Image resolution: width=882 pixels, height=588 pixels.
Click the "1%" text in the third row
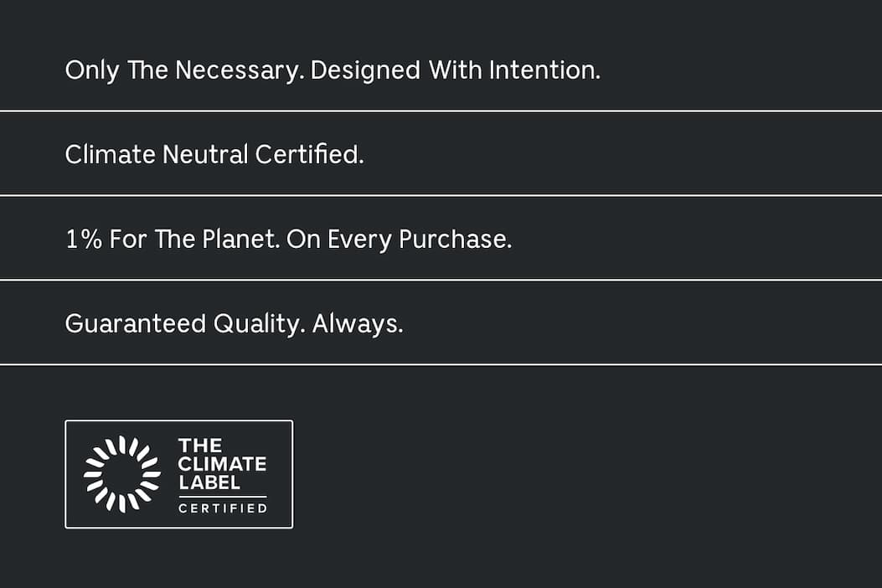point(84,240)
